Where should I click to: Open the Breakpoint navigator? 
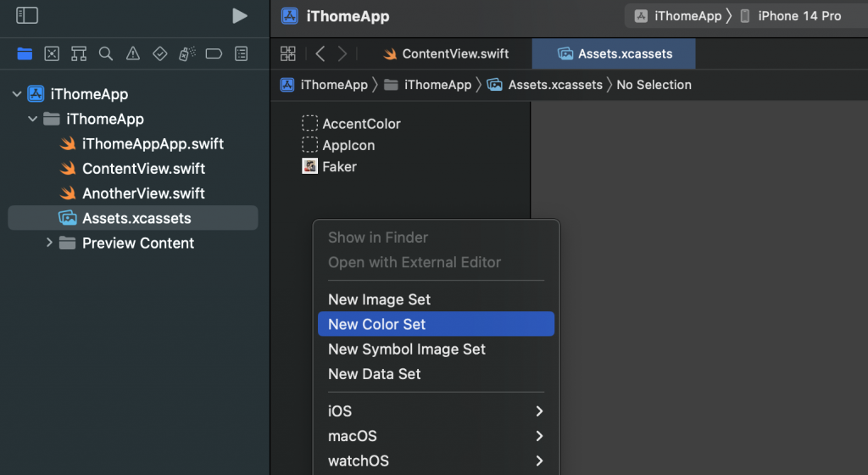click(x=214, y=53)
